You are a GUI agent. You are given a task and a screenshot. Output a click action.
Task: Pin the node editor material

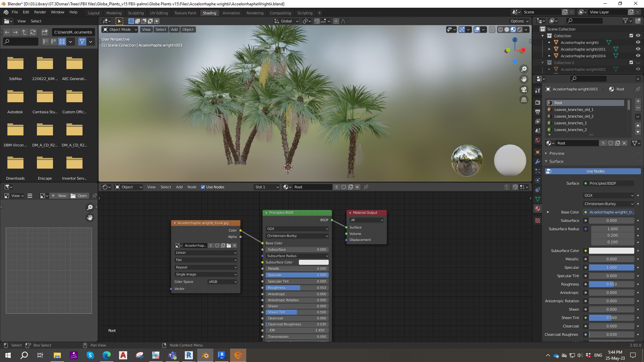(366, 187)
